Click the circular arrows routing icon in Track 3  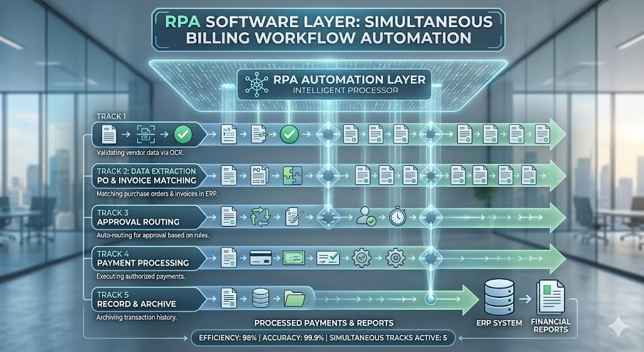260,216
